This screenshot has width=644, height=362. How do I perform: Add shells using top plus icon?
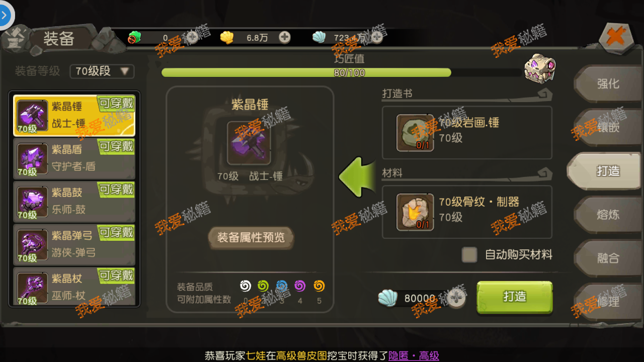(x=376, y=37)
